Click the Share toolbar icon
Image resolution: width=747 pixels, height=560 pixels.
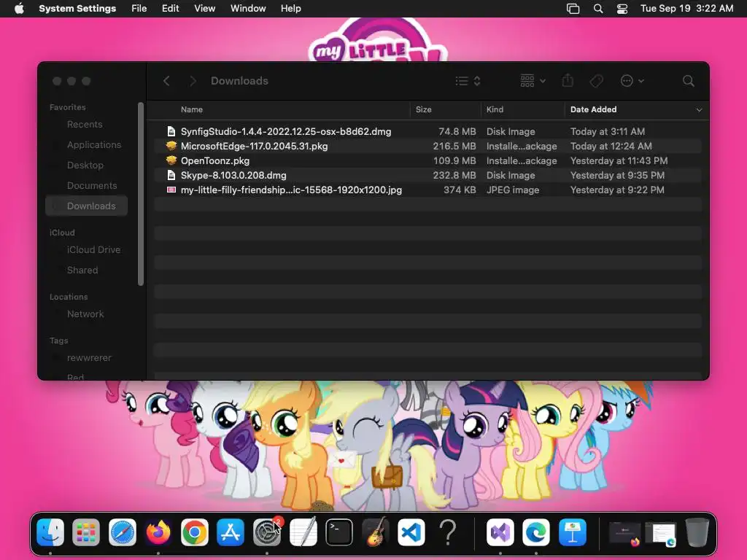point(568,80)
